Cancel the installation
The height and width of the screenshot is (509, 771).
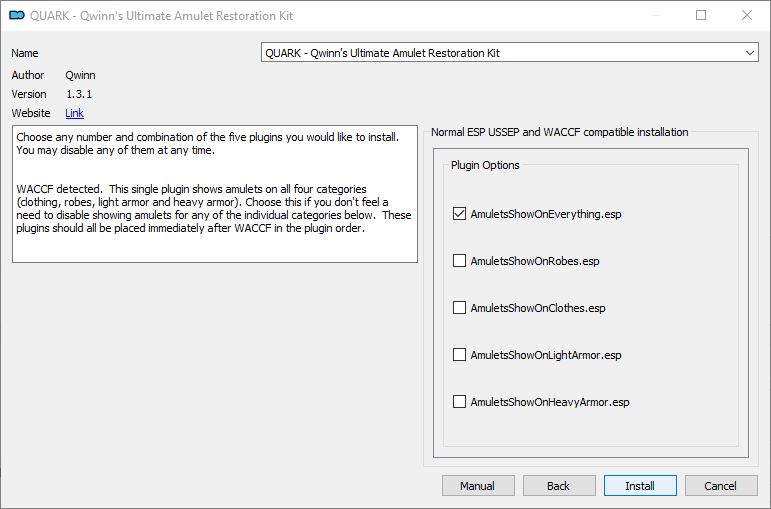(721, 486)
